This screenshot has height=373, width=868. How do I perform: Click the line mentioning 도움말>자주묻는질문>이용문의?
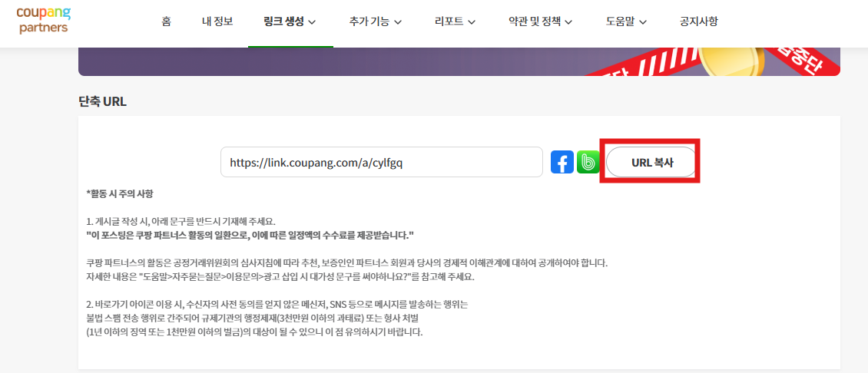point(280,277)
